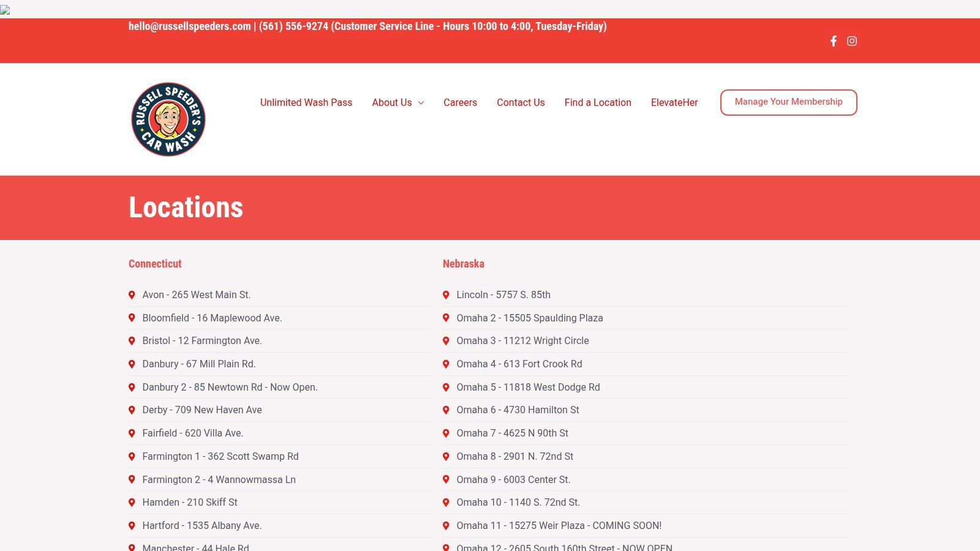Image resolution: width=980 pixels, height=551 pixels.
Task: Select Find a Location in navigation
Action: [598, 102]
